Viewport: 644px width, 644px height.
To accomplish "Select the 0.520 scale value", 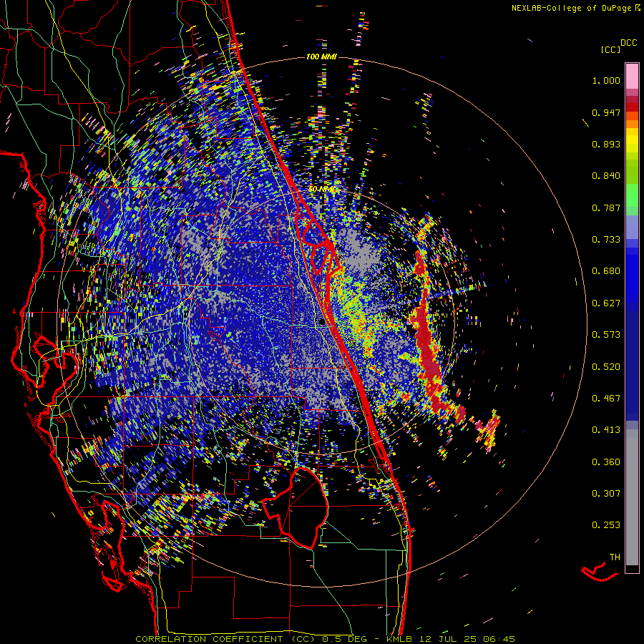I will (606, 367).
